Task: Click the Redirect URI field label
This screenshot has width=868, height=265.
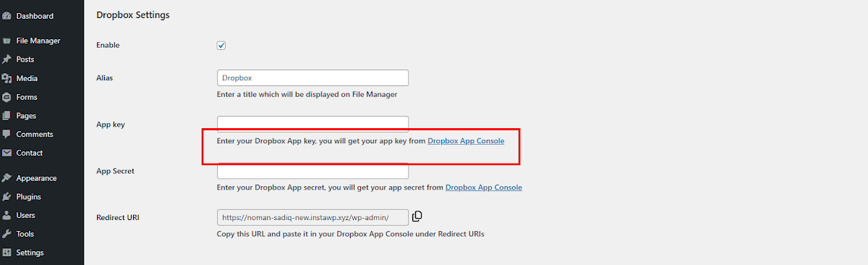Action: [x=118, y=217]
